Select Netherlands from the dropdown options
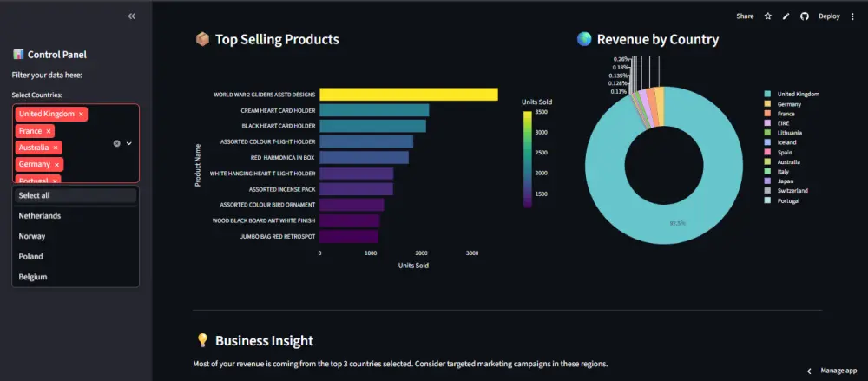Image resolution: width=868 pixels, height=381 pixels. point(39,215)
